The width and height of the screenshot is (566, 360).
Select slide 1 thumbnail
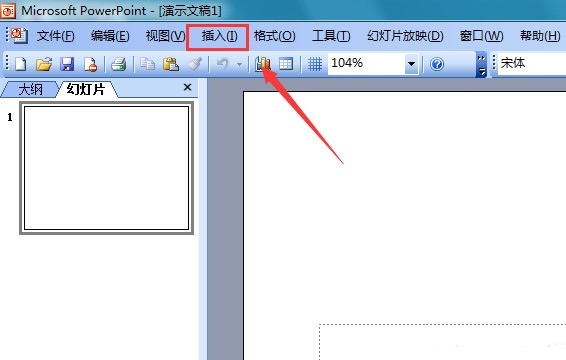(106, 168)
